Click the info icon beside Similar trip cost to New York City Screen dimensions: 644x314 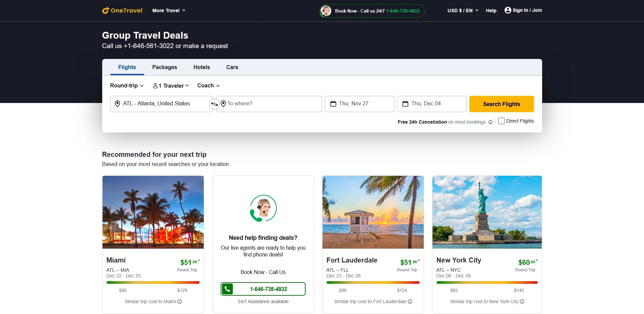pos(522,301)
